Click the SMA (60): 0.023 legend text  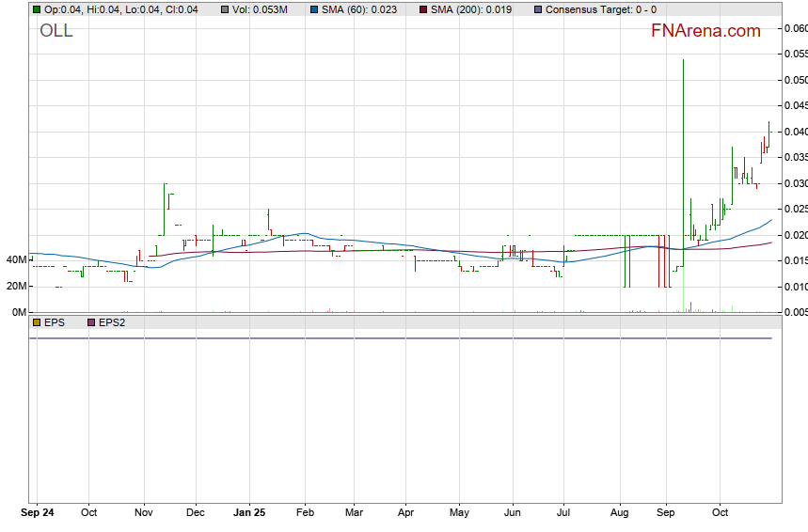pos(358,9)
